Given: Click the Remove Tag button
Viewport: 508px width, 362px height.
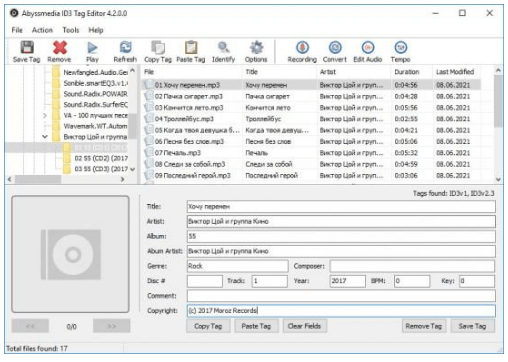Looking at the screenshot, I should click(x=424, y=326).
